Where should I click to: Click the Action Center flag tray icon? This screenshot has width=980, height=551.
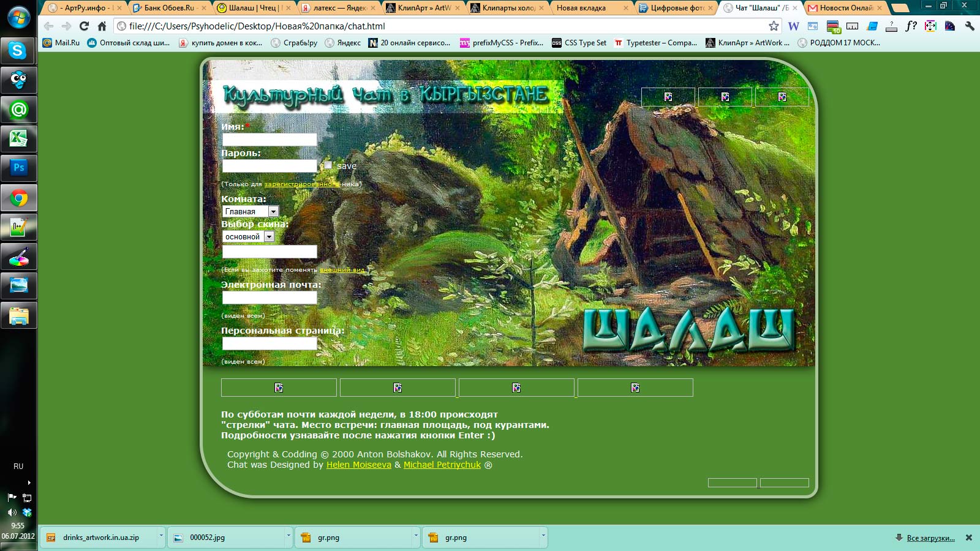tap(12, 498)
